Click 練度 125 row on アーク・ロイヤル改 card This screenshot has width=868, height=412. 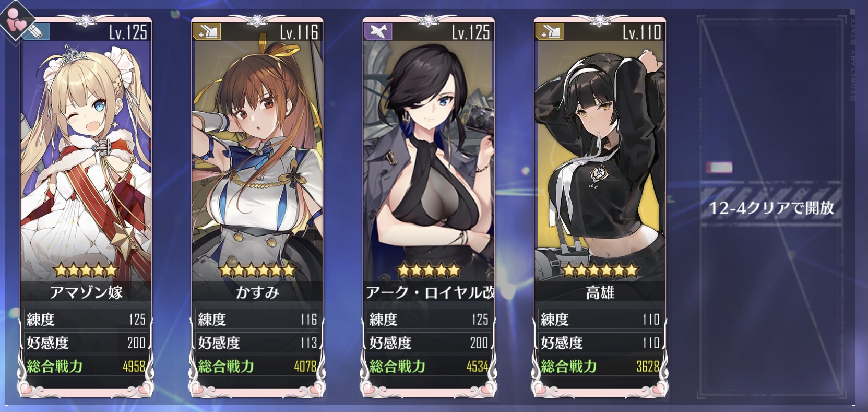pyautogui.click(x=429, y=320)
